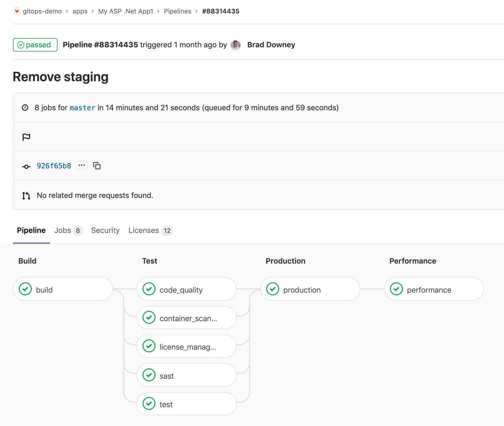Click the test job passed icon
Image resolution: width=504 pixels, height=426 pixels.
click(149, 403)
